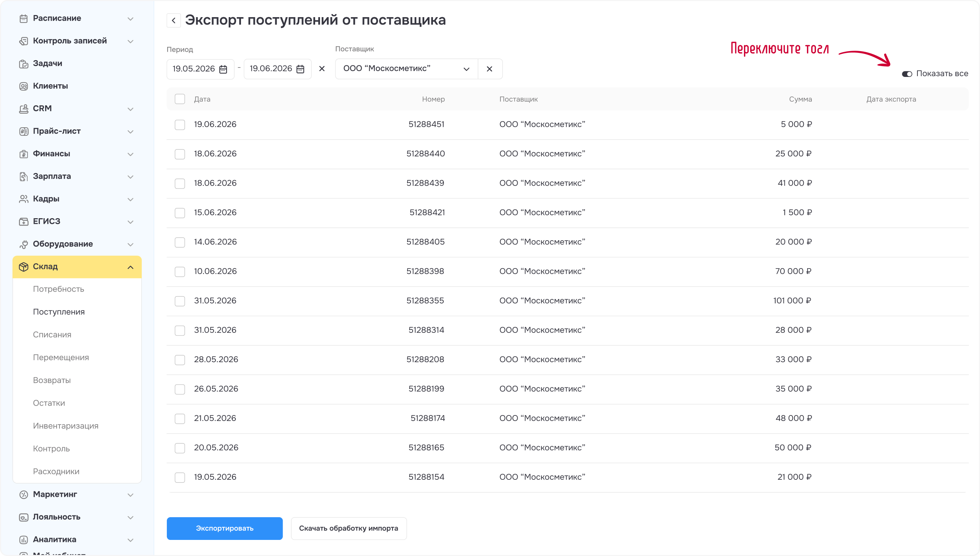
Task: Open the end date calendar picker icon
Action: tap(300, 69)
